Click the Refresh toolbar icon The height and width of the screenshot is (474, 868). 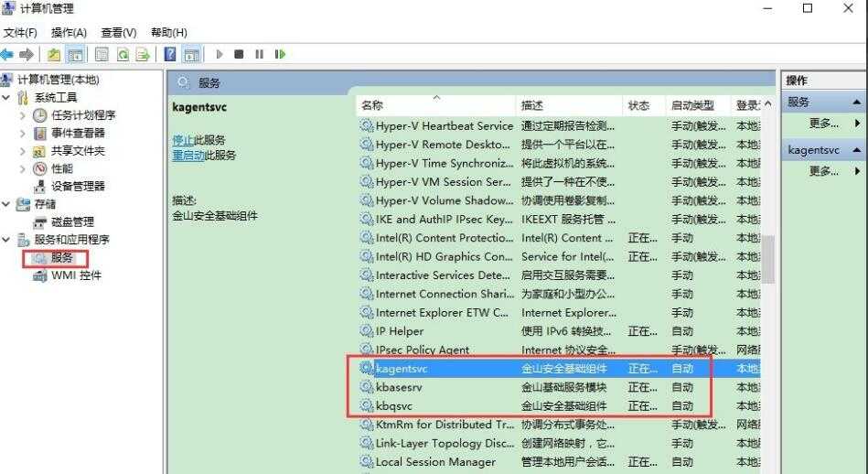coord(123,54)
